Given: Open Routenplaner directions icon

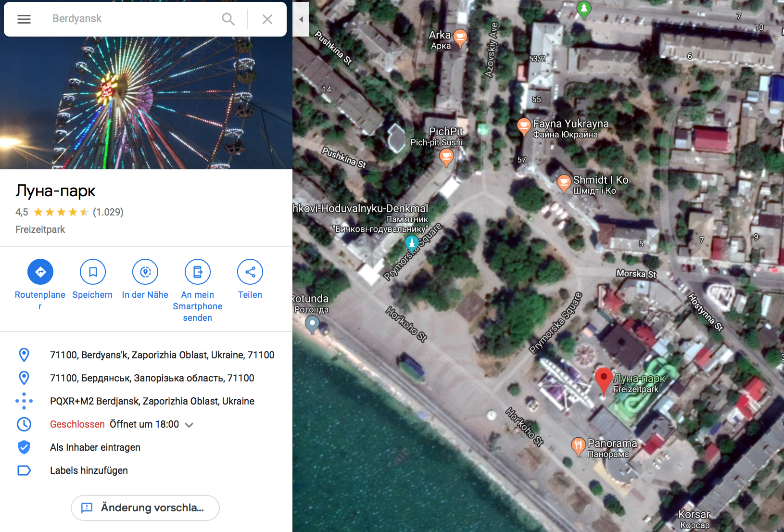Looking at the screenshot, I should point(40,272).
